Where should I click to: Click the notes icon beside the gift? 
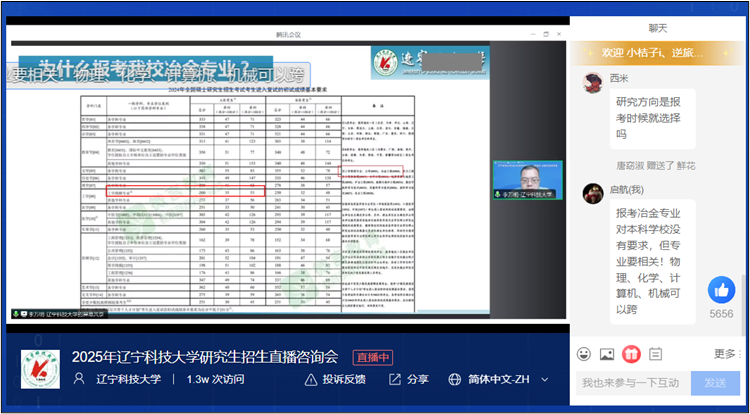tap(655, 354)
